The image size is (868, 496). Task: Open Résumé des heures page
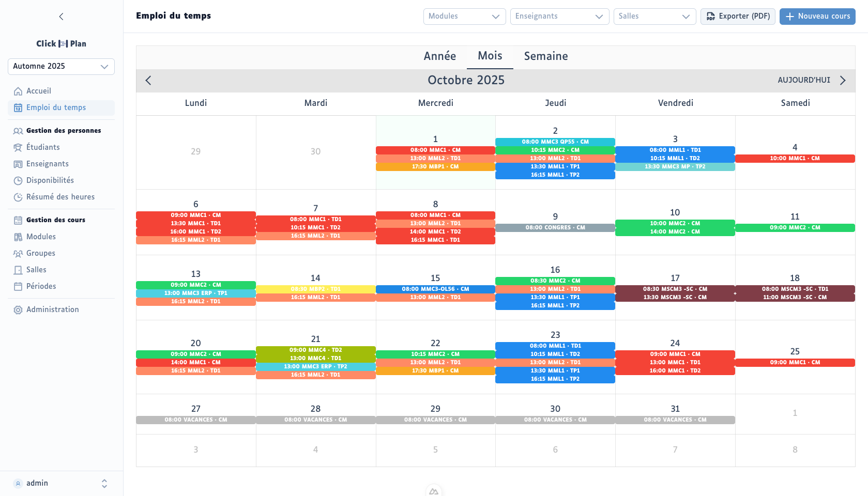61,197
